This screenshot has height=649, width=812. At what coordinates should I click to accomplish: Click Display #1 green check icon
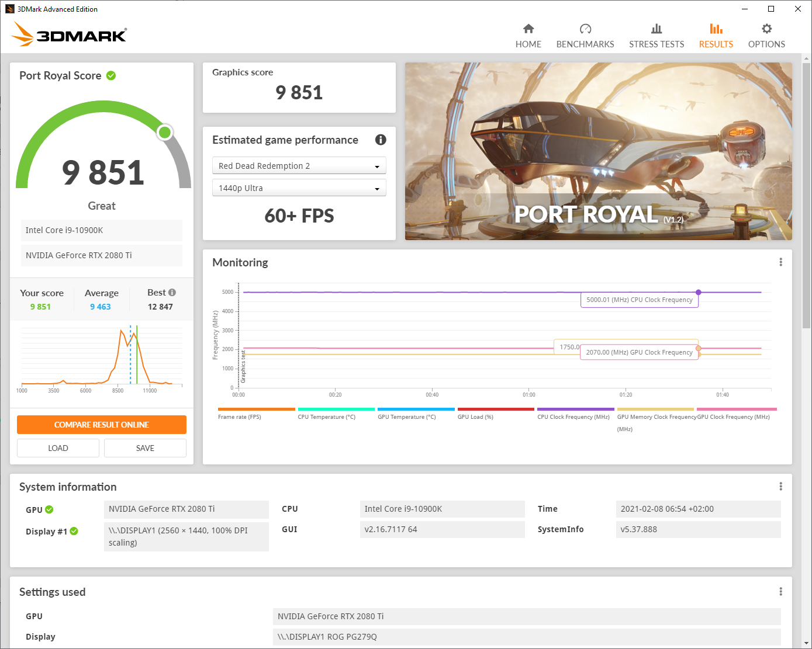click(74, 531)
